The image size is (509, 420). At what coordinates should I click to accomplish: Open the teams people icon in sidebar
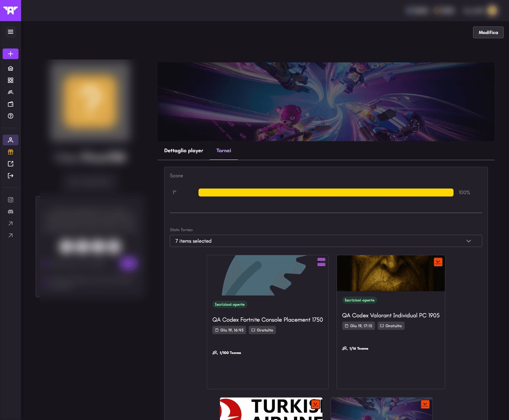tap(11, 92)
